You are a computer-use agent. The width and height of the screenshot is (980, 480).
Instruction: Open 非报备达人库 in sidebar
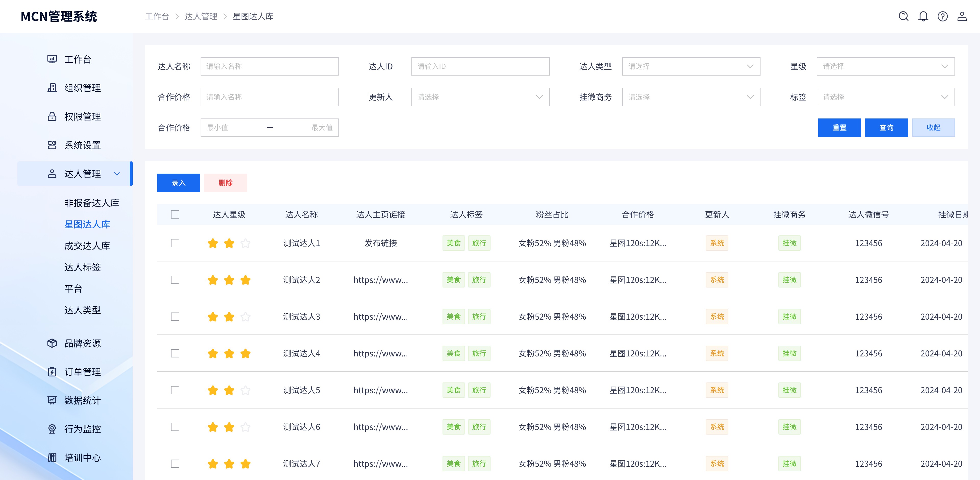pyautogui.click(x=92, y=203)
